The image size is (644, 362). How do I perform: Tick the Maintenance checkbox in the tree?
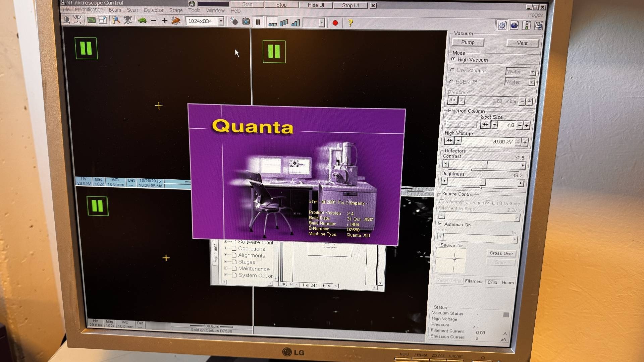point(234,268)
